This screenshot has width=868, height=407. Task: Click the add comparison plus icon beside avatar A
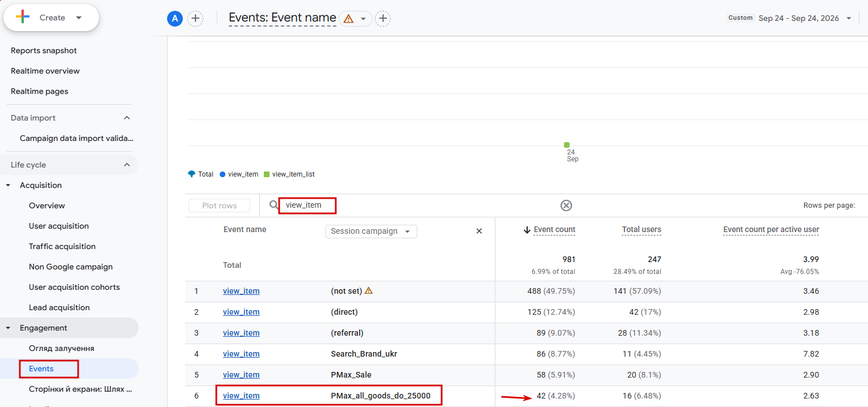coord(195,19)
